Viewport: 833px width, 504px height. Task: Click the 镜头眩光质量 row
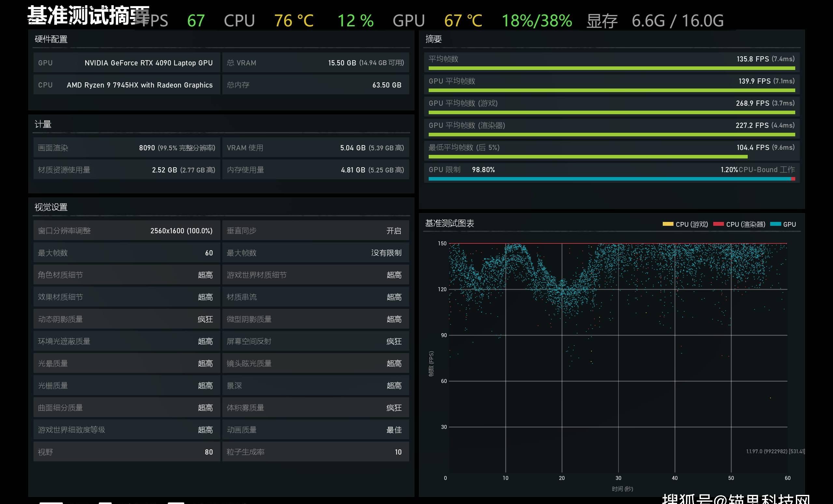coord(315,363)
